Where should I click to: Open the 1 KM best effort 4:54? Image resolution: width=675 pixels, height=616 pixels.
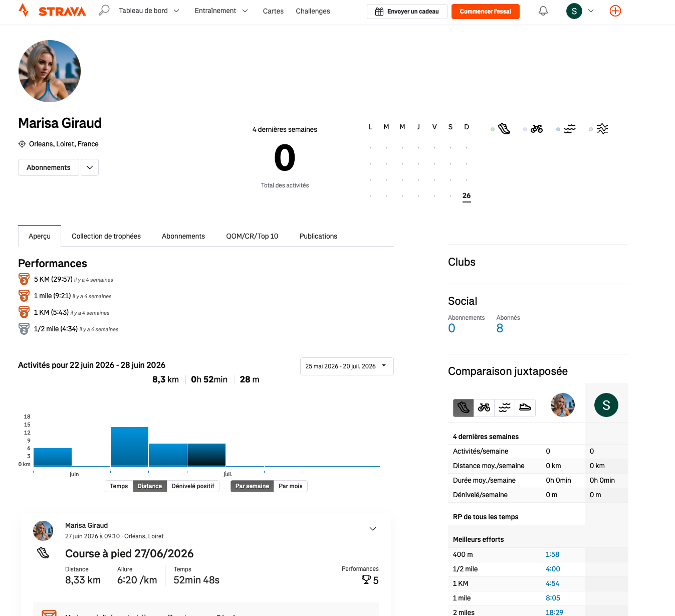(x=552, y=583)
